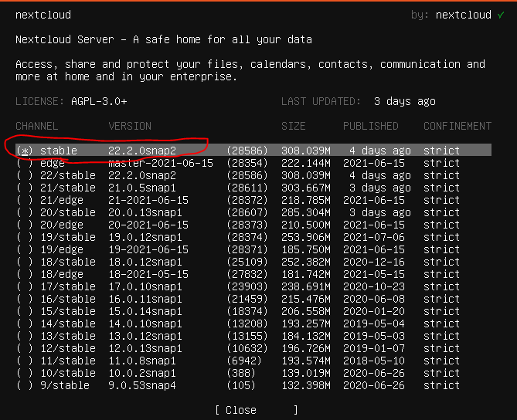Click version 21.0.5snap1
Viewport: 517px width, 420px height.
coord(141,188)
